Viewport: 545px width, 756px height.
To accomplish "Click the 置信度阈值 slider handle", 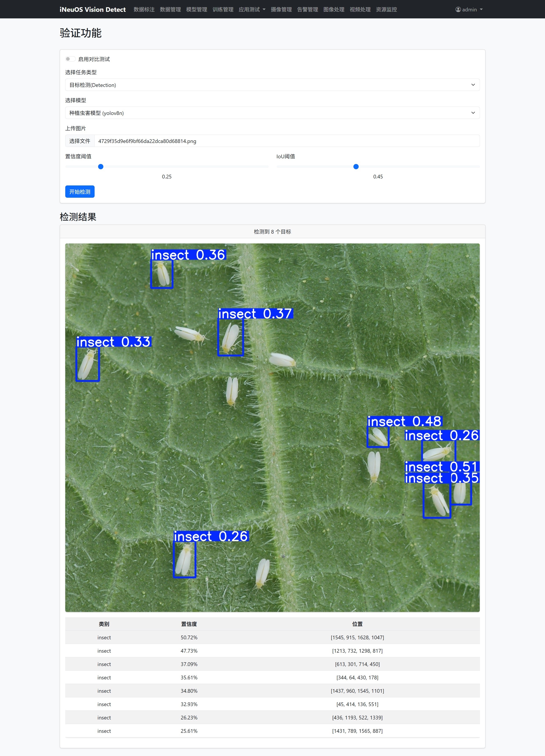I will tap(101, 167).
